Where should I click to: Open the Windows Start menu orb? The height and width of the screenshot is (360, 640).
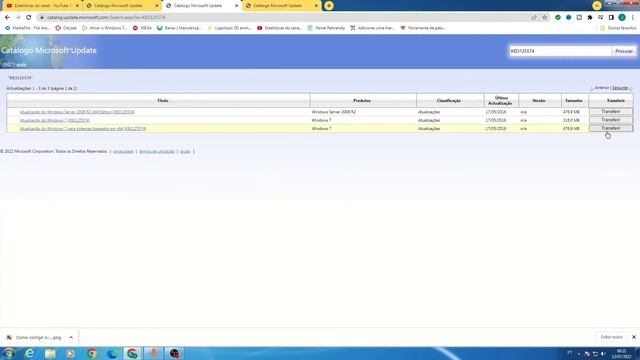(x=9, y=353)
